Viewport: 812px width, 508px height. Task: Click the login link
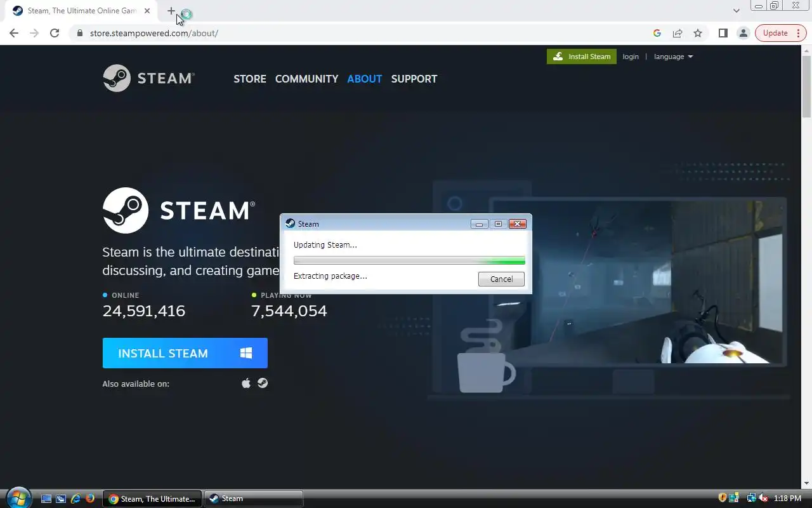[631, 57]
